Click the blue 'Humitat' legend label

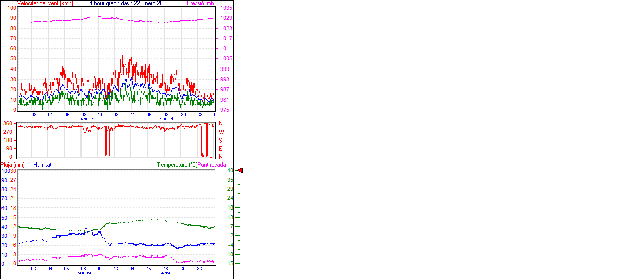[x=42, y=165]
